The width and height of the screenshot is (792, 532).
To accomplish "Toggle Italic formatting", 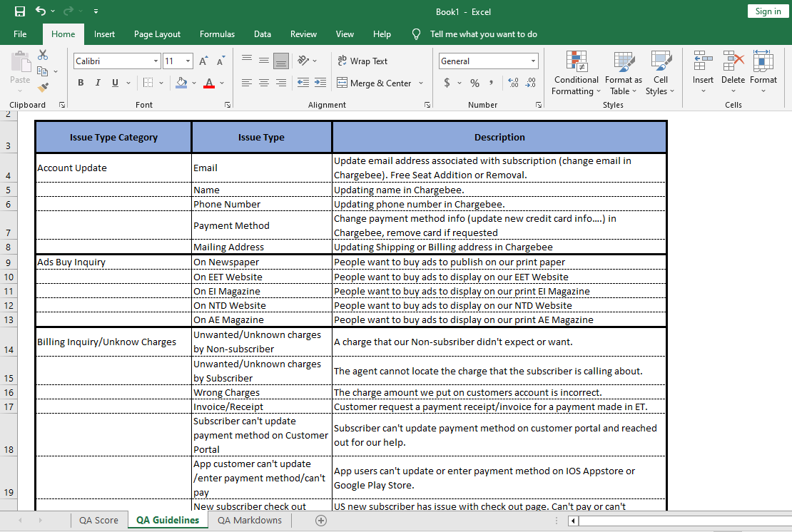I will tap(98, 83).
